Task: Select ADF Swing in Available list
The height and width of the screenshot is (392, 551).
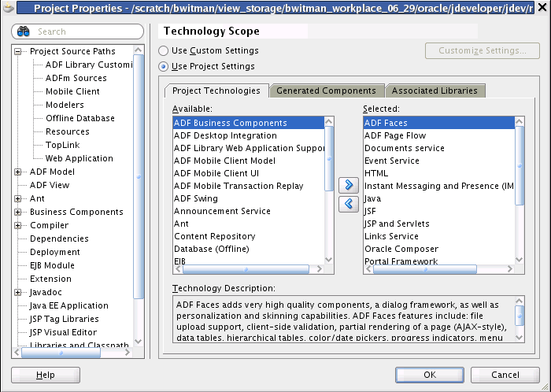Action: click(249, 198)
